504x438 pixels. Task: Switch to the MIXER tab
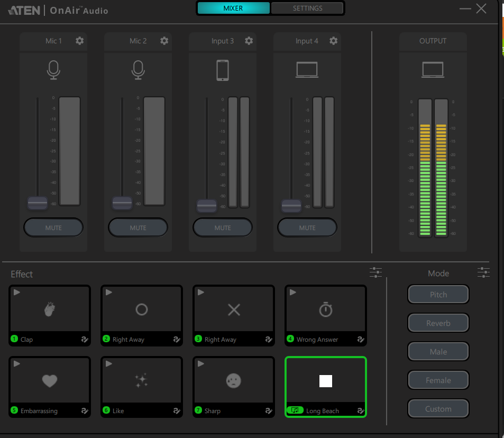[x=233, y=8]
